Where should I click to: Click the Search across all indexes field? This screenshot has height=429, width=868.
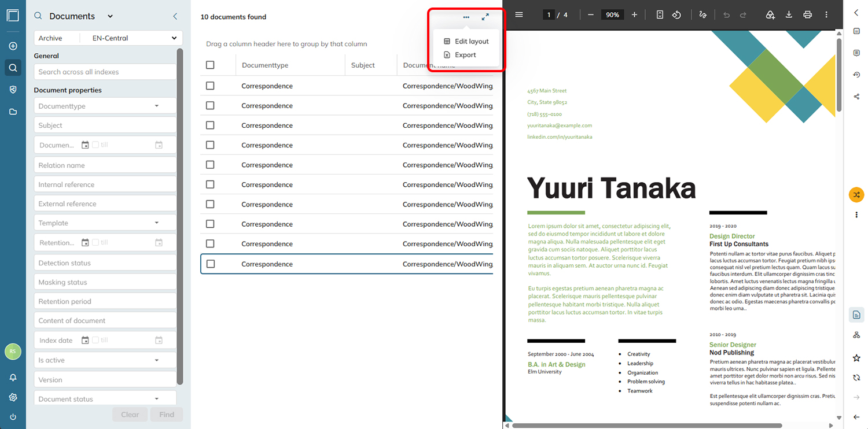tap(105, 72)
